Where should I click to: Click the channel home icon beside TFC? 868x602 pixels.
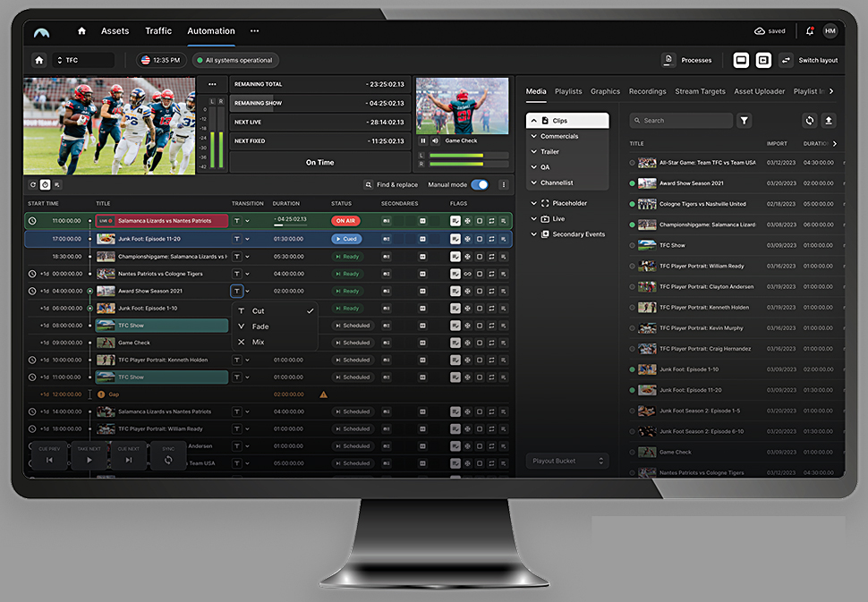39,60
